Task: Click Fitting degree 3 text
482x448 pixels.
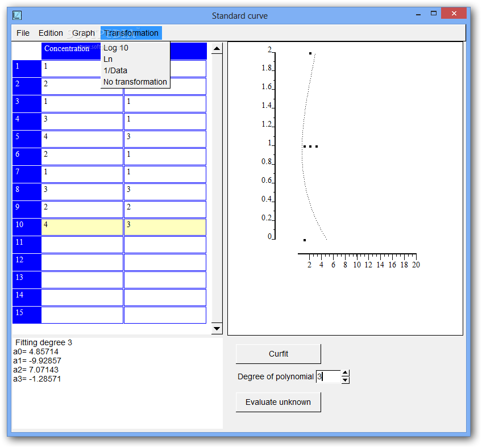Action: click(44, 342)
